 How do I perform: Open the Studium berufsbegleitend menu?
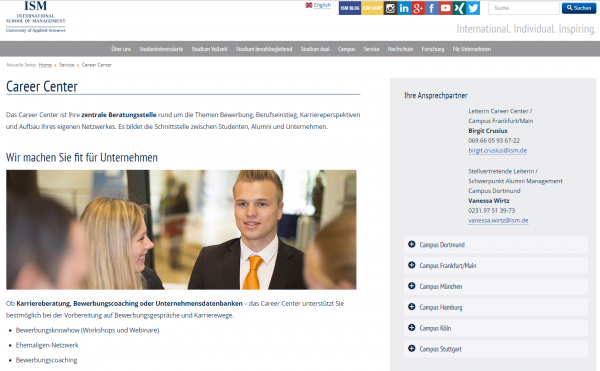(x=264, y=49)
